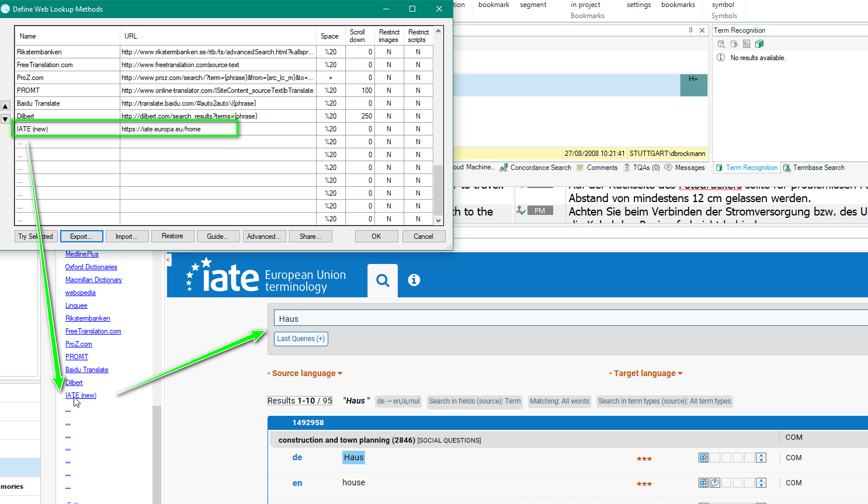Click the Restrict scripts 'N' cell in the PROMT row

tap(418, 91)
